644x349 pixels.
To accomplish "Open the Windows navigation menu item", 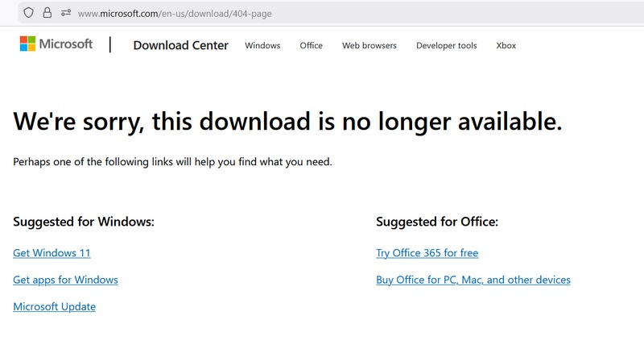I will pos(262,46).
